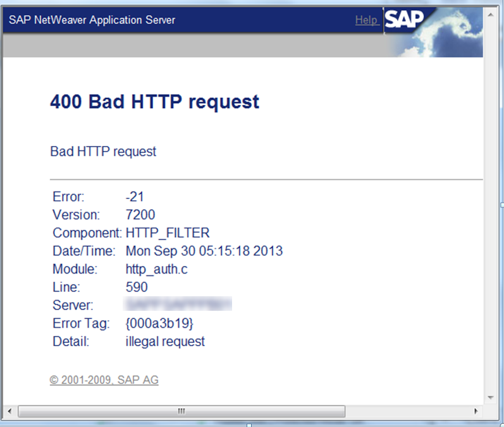Screen dimensions: 504x427
Task: Click the Error value '-21'
Action: point(135,197)
